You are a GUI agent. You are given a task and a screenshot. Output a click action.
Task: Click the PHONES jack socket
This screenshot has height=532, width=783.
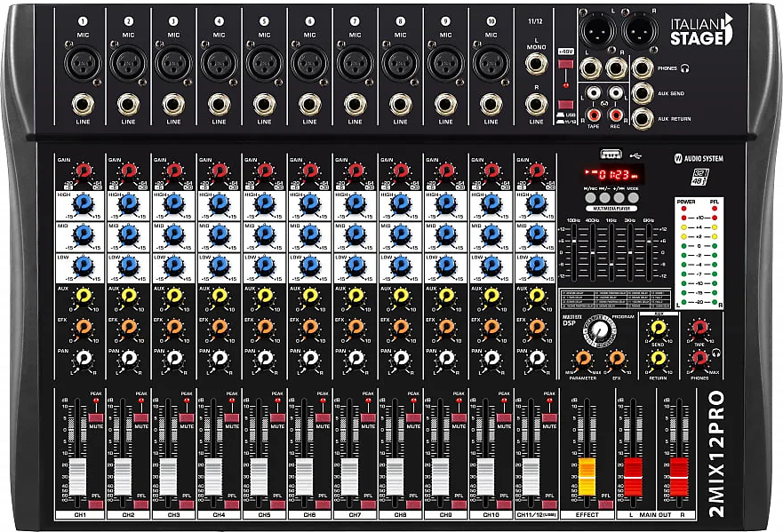coord(643,68)
